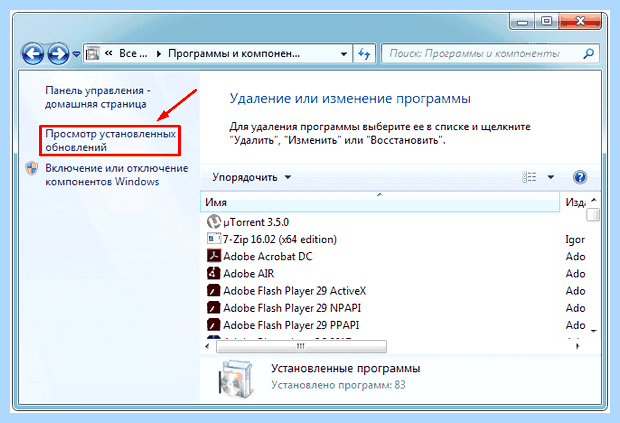Image resolution: width=620 pixels, height=423 pixels.
Task: Select 'Adobe Flash Player 29 PPAPI' text
Action: coord(291,325)
